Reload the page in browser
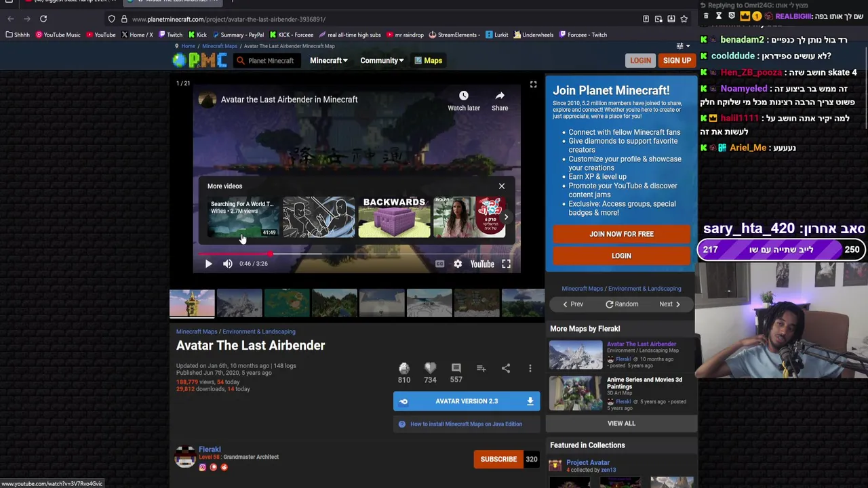The width and height of the screenshot is (868, 488). (43, 19)
